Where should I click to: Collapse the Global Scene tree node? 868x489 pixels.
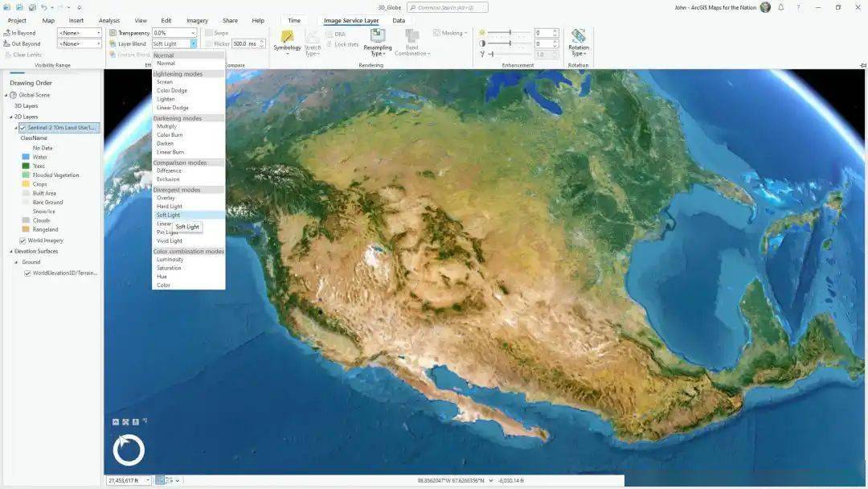[x=6, y=95]
